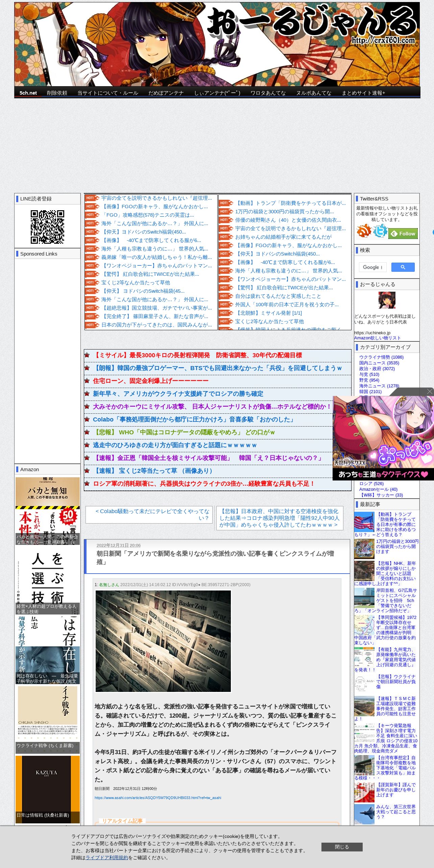The width and height of the screenshot is (434, 868).
Task: Open HOT link 【超絶悲報】国立競技場
Action: 156,308
